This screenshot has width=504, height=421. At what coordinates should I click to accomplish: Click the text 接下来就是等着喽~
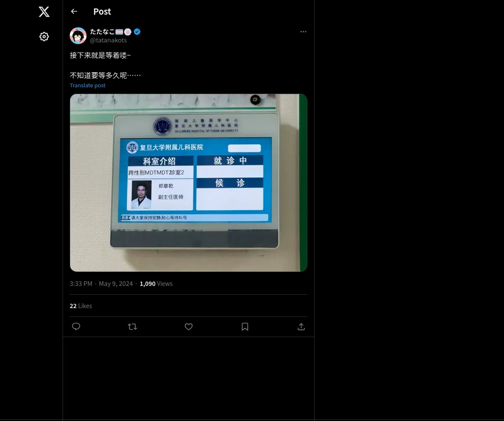coord(100,55)
